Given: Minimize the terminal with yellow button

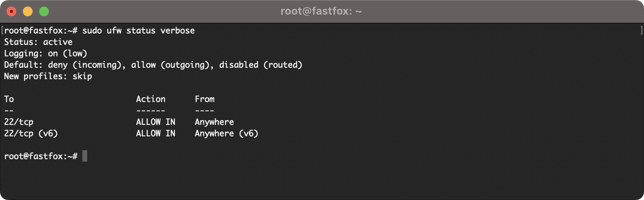Looking at the screenshot, I should [28, 11].
